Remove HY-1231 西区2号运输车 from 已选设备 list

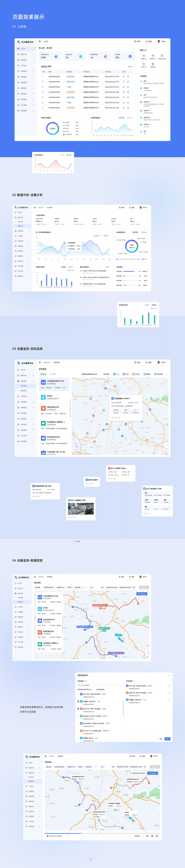[x=169, y=686]
